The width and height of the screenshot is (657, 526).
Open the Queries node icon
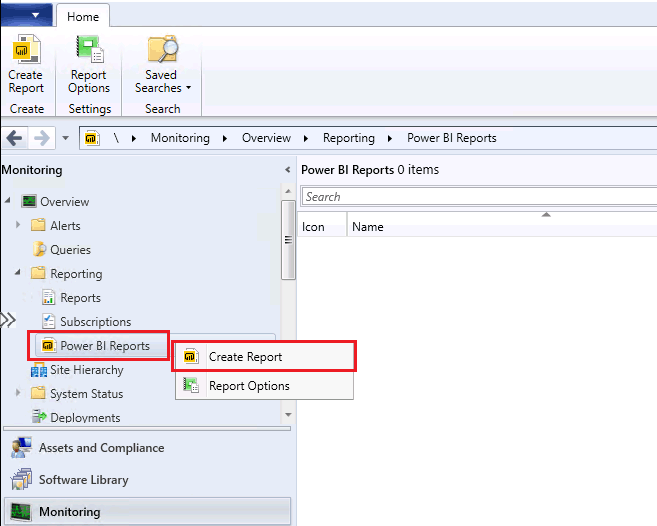[39, 249]
